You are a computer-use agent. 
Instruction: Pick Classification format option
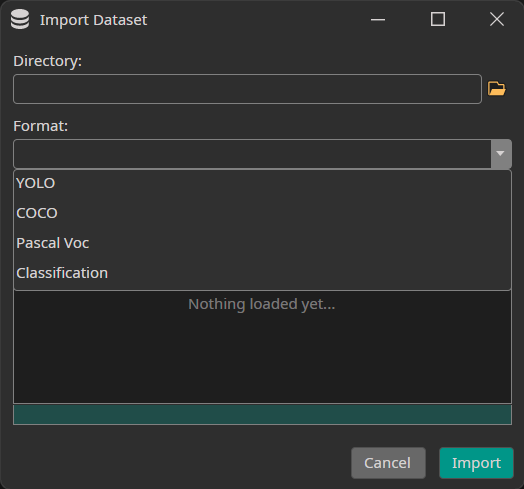coord(262,273)
